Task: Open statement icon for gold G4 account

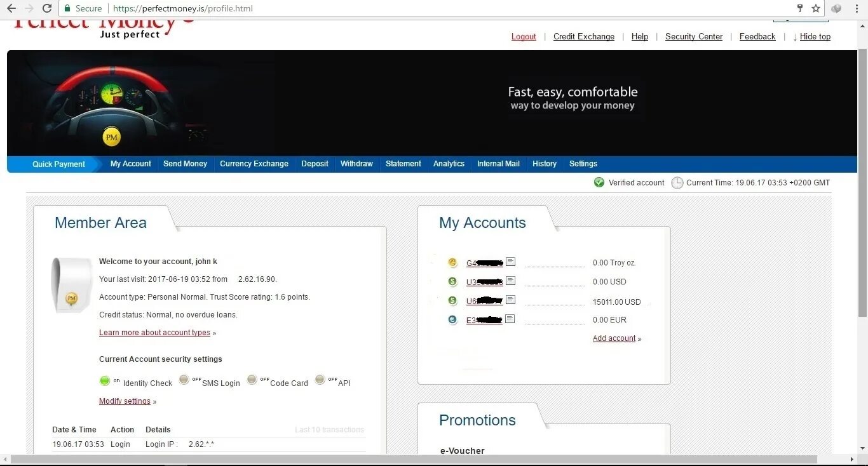Action: [x=510, y=262]
